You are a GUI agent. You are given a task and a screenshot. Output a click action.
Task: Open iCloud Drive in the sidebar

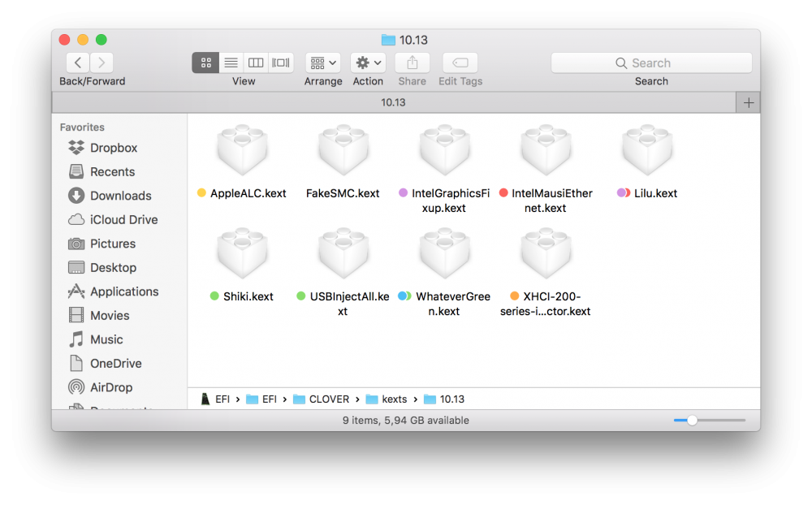pyautogui.click(x=113, y=219)
